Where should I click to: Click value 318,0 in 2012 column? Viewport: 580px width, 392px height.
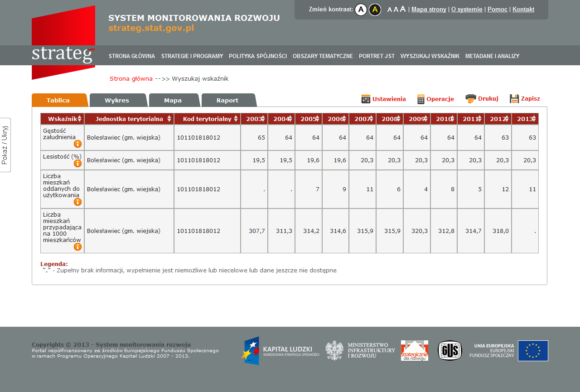click(x=501, y=231)
